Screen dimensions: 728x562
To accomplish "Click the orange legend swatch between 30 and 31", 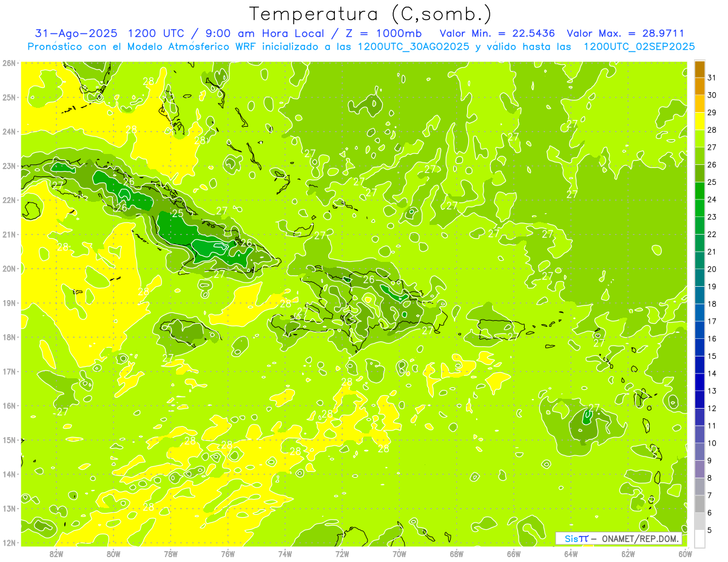I will pos(699,87).
